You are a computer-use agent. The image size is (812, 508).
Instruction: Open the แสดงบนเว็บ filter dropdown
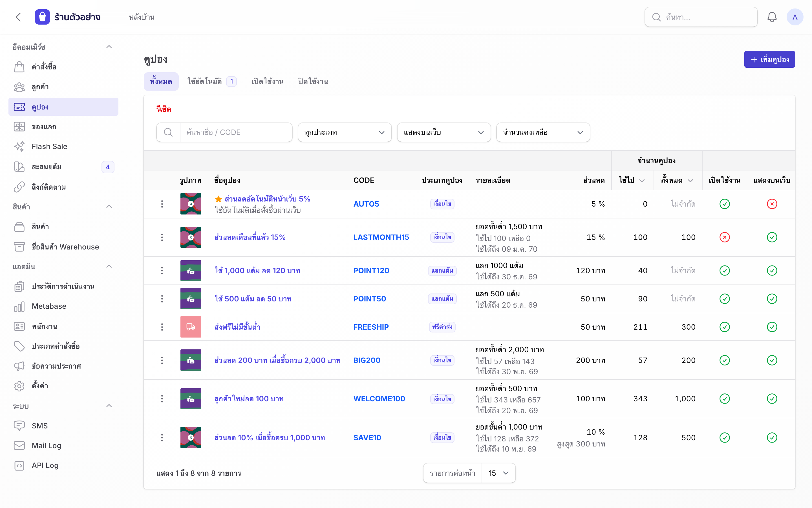tap(443, 132)
